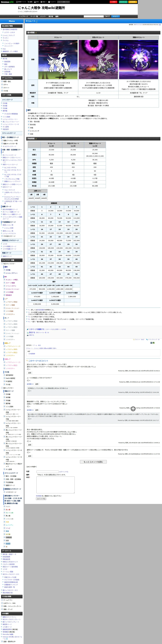Screen dimensions: 162x644
Task: Collapse the 味方キャラクター tree in sidebar
Action: [x=2, y=264]
